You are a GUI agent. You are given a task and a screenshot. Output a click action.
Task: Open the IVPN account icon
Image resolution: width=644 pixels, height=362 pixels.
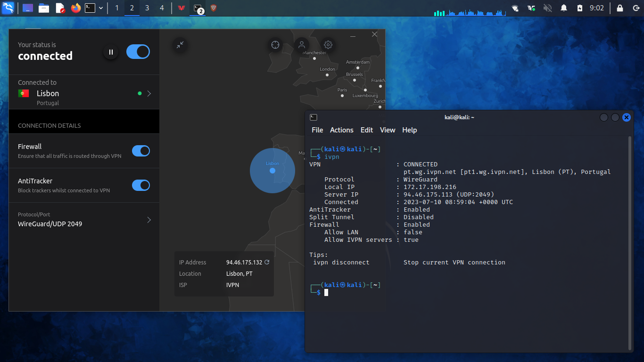pos(301,45)
